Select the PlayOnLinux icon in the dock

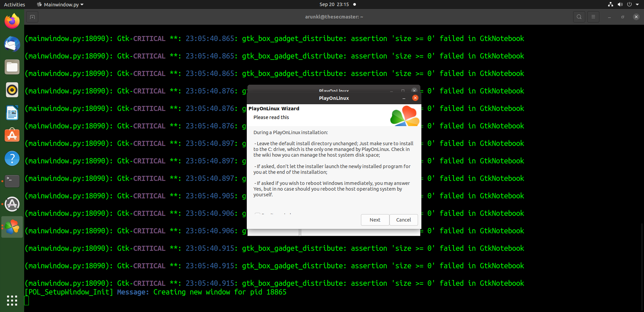(12, 227)
